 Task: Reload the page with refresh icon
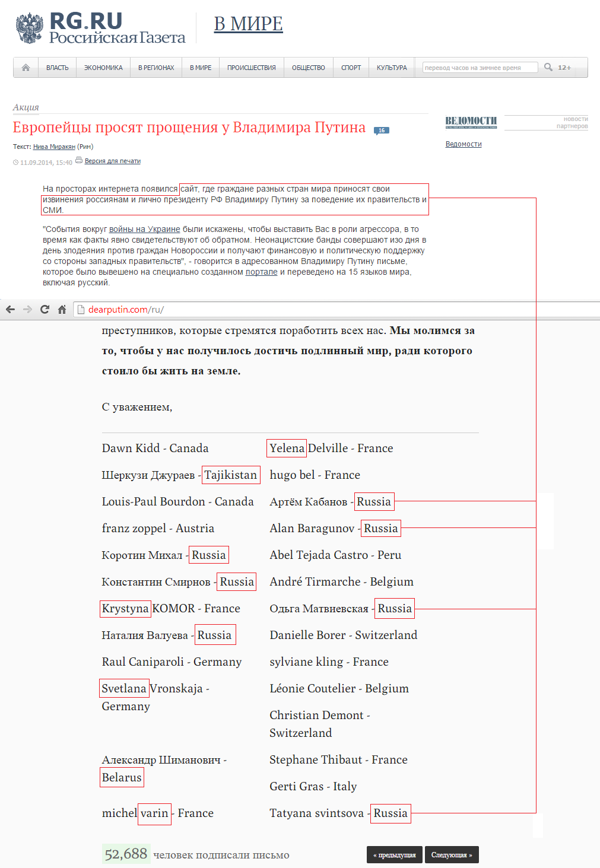[45, 309]
